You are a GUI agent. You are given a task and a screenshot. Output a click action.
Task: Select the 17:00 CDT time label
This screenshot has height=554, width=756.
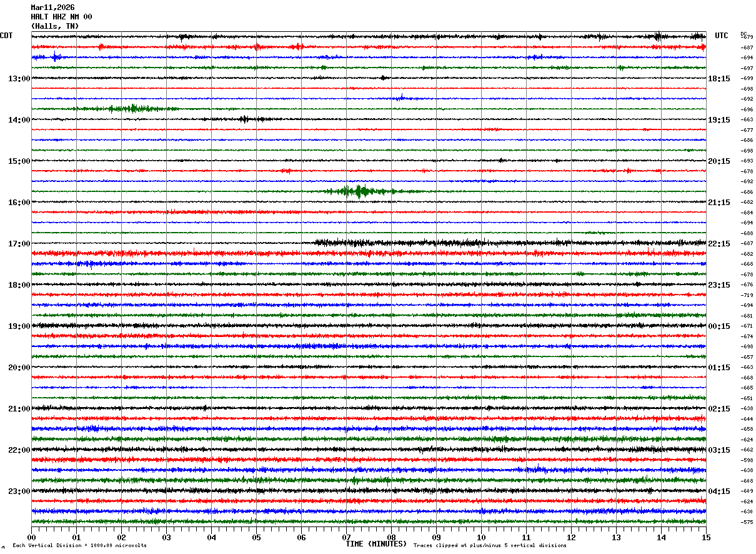tap(19, 243)
